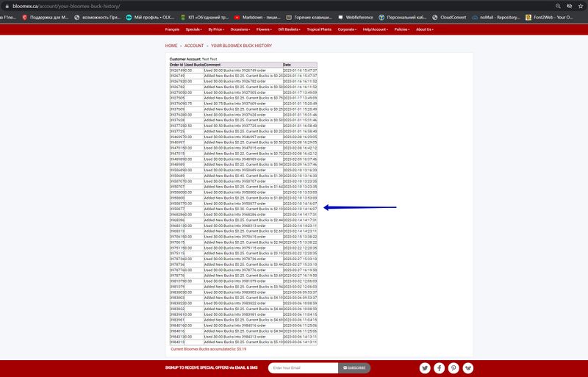Image resolution: width=588 pixels, height=377 pixels.
Task: Click 'Current Bloomex Bucks accumulated is: $5.19'
Action: point(209,349)
